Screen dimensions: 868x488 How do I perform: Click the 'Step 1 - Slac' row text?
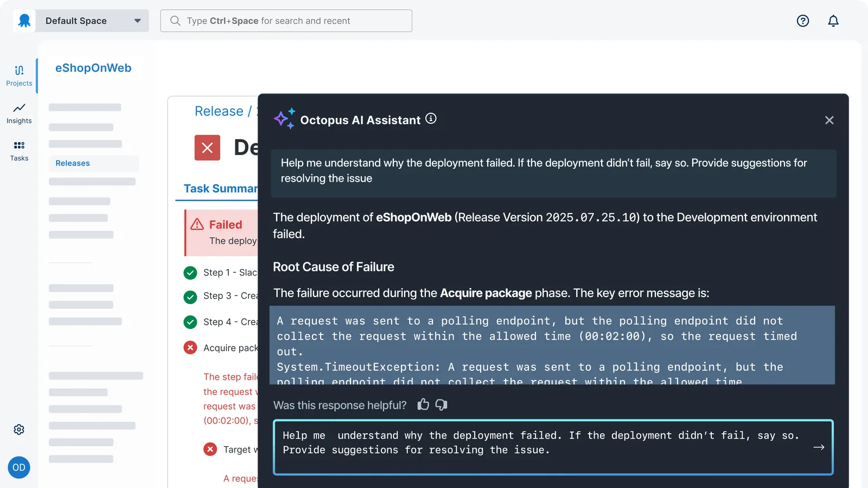(230, 273)
